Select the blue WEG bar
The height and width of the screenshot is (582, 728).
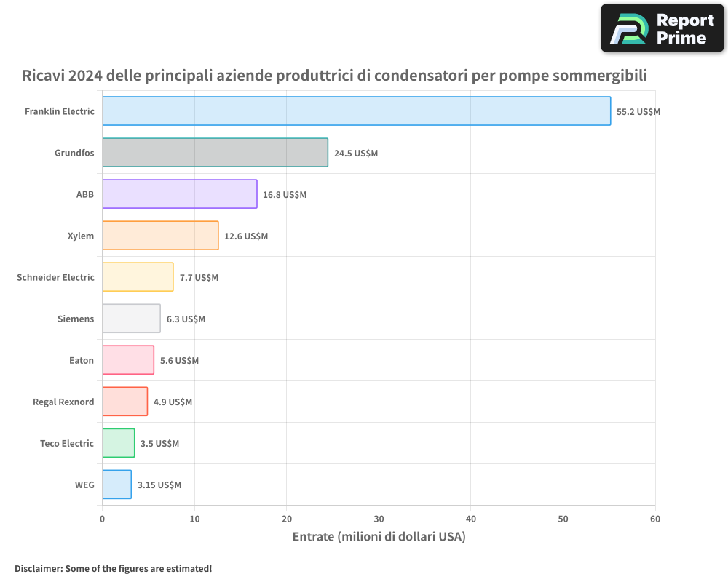click(116, 485)
